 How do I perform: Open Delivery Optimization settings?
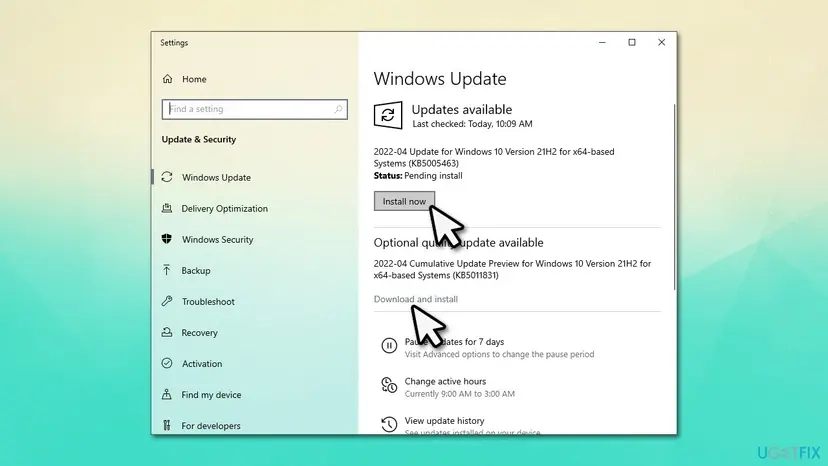click(x=224, y=209)
